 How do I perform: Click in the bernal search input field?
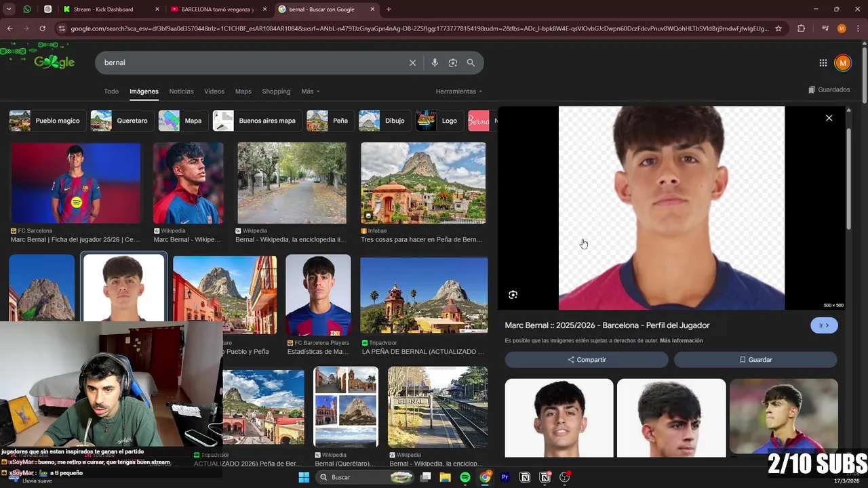(x=251, y=62)
